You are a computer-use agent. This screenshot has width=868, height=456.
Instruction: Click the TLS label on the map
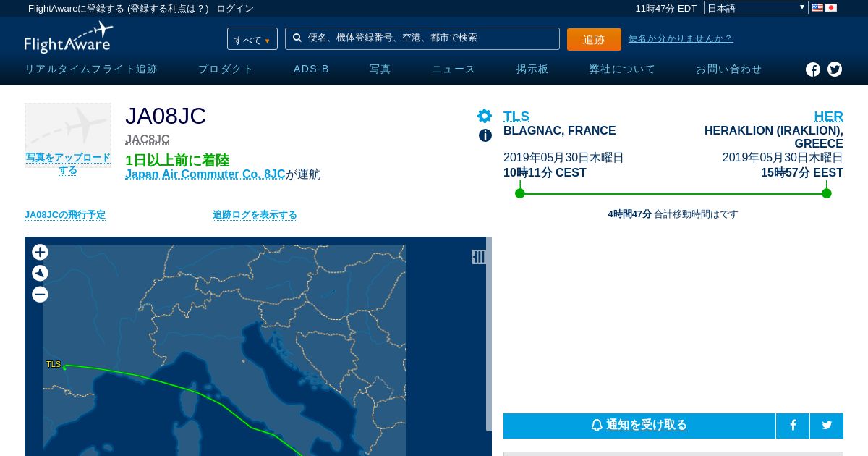[x=54, y=364]
